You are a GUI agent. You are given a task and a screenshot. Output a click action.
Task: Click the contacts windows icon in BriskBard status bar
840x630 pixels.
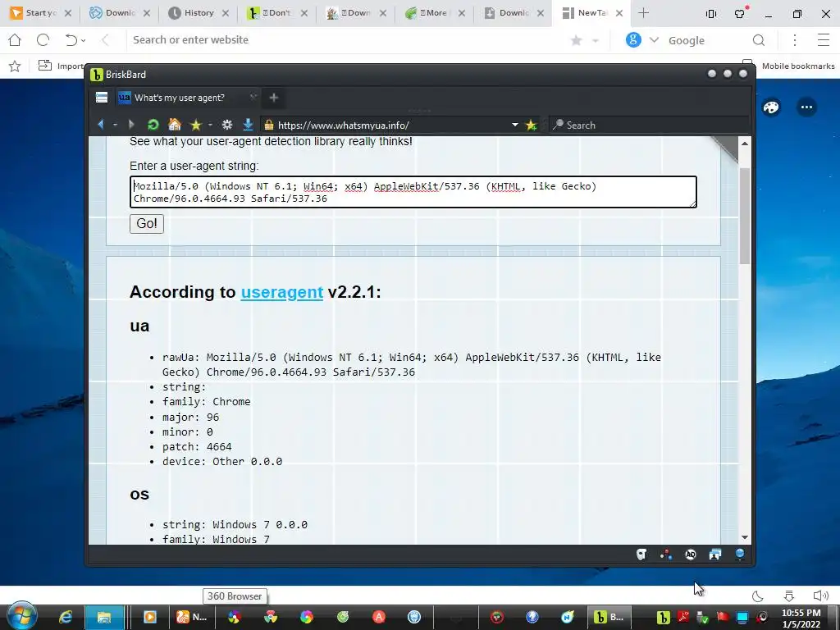(715, 555)
